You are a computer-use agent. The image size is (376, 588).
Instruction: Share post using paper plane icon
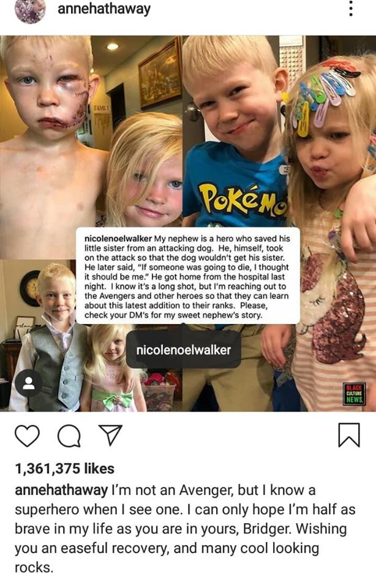110,435
